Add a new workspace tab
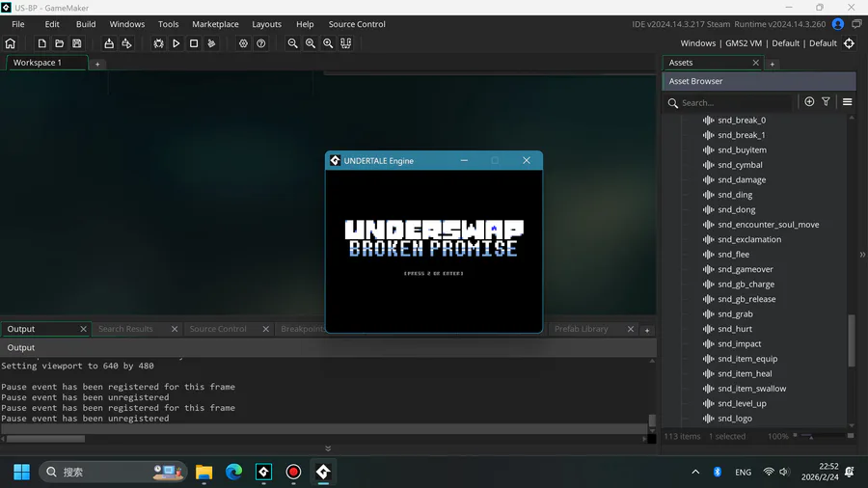The image size is (868, 488). pos(97,65)
